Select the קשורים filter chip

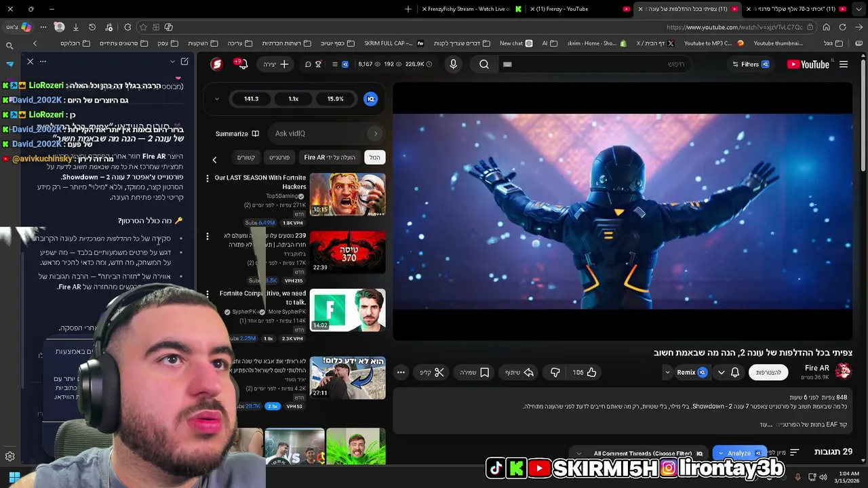pyautogui.click(x=246, y=157)
